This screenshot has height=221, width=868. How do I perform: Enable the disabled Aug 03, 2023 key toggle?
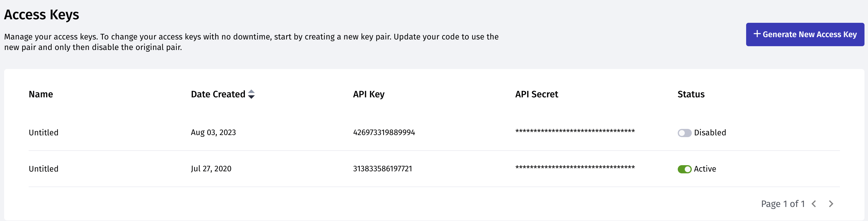684,133
